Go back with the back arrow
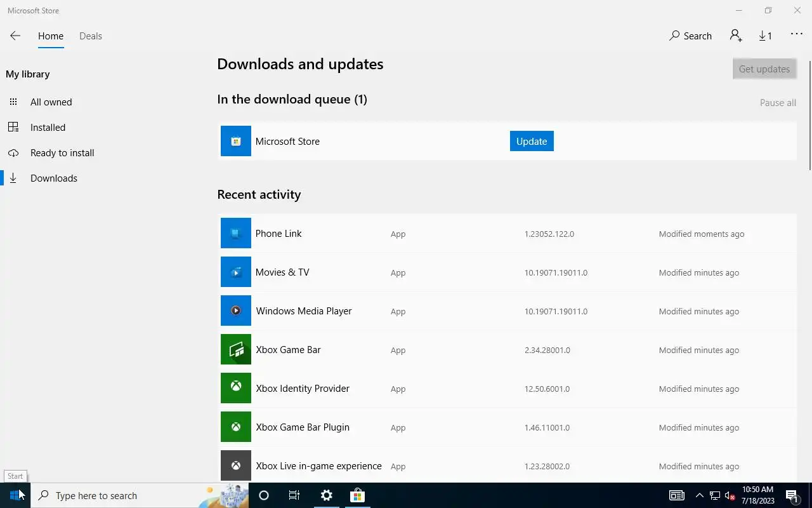This screenshot has width=812, height=508. pos(15,36)
